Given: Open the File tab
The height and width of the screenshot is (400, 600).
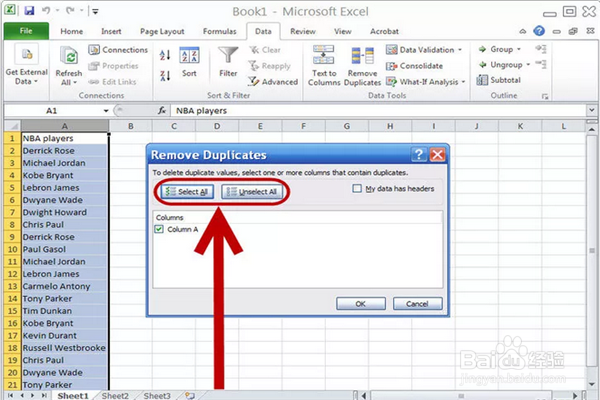Looking at the screenshot, I should (x=26, y=31).
